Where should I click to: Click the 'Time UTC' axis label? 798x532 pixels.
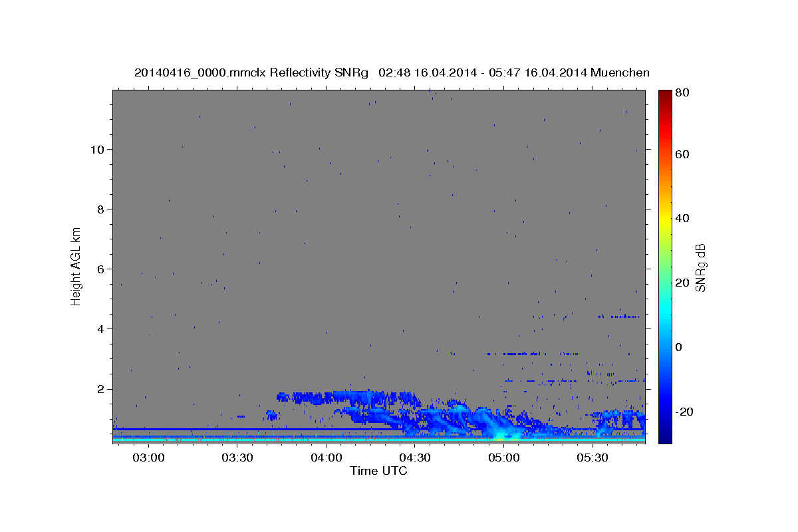pyautogui.click(x=378, y=471)
